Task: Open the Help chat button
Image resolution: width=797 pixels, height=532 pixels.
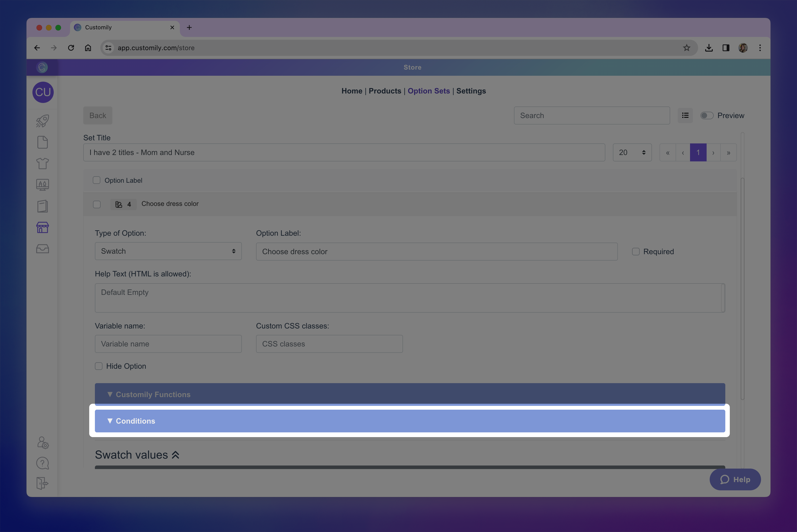Action: tap(735, 479)
